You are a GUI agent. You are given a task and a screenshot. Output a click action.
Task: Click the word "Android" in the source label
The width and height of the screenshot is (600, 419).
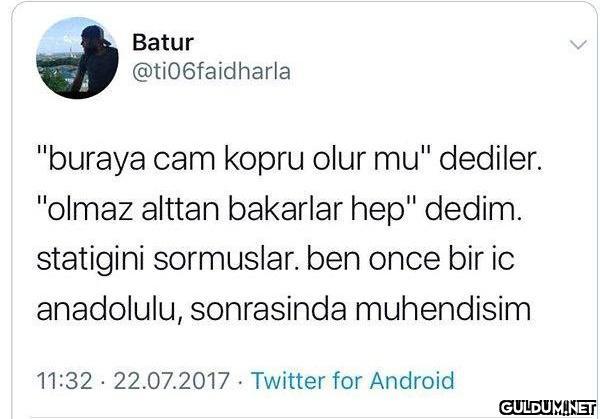point(412,380)
